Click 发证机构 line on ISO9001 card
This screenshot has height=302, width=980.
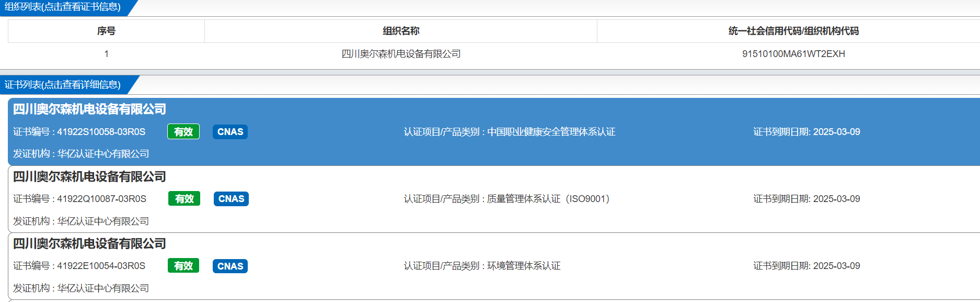click(81, 221)
